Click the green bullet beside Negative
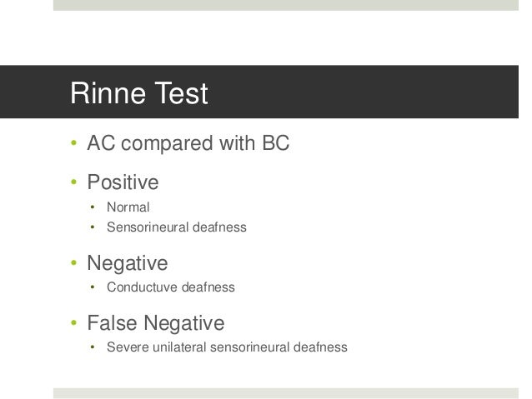The image size is (532, 399). (x=74, y=262)
